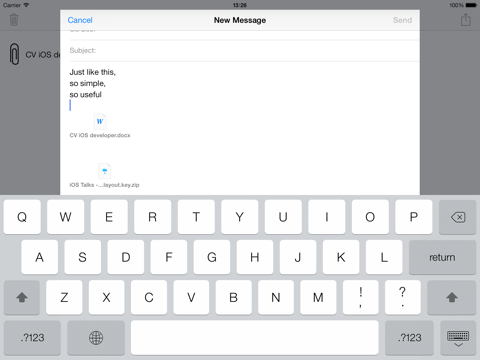This screenshot has width=480, height=360.
Task: Tap the Z key
Action: (x=64, y=297)
